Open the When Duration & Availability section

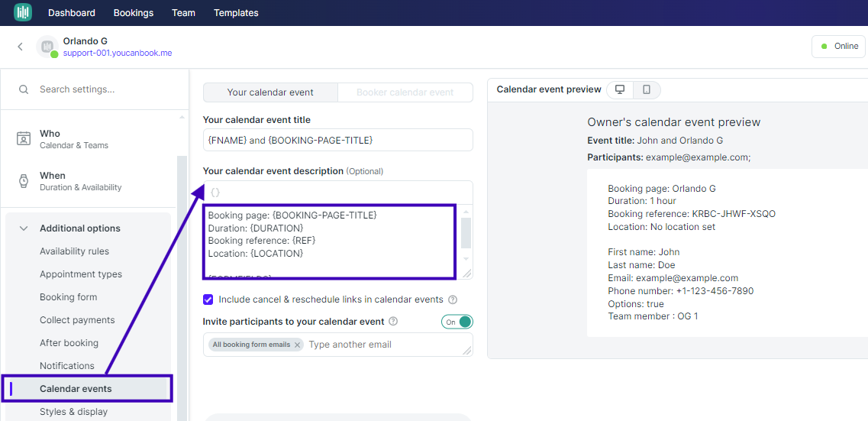(x=89, y=181)
